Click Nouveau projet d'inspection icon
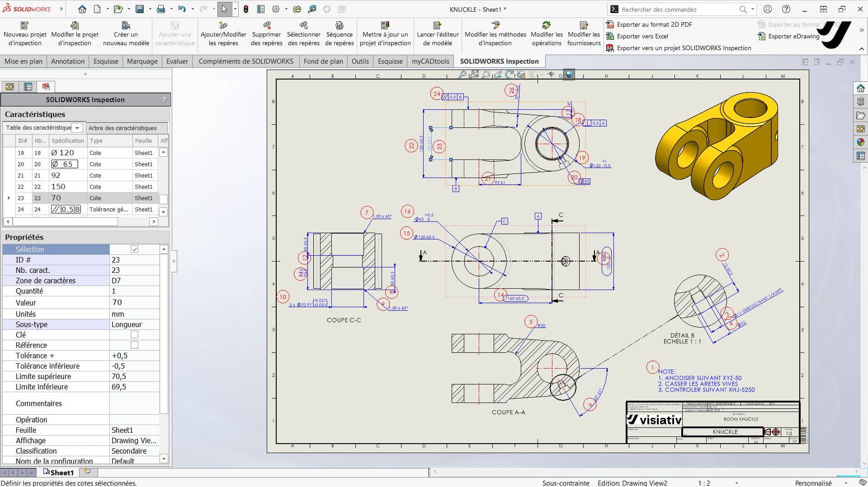 tap(25, 25)
